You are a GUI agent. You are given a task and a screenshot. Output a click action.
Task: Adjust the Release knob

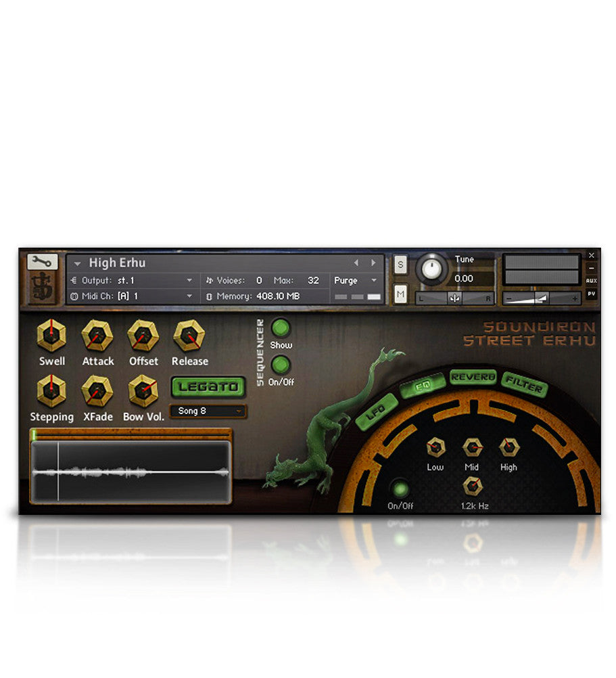coord(189,335)
